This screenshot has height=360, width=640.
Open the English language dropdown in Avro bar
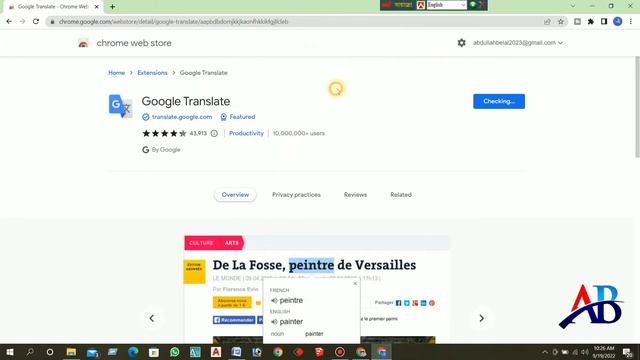447,5
